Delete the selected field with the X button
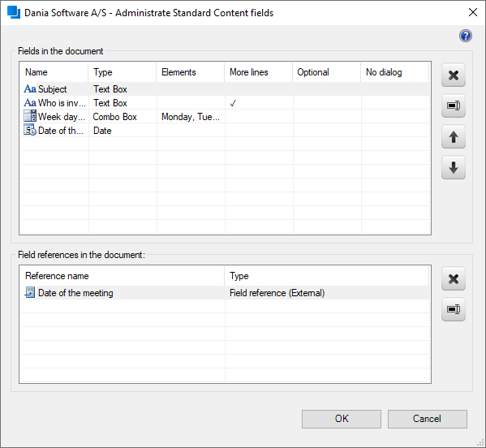The width and height of the screenshot is (486, 448). [x=454, y=75]
